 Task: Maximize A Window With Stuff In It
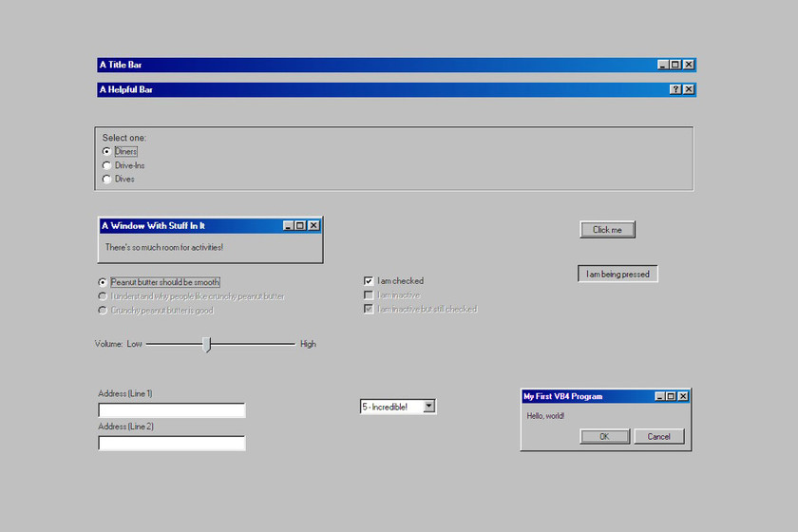300,225
